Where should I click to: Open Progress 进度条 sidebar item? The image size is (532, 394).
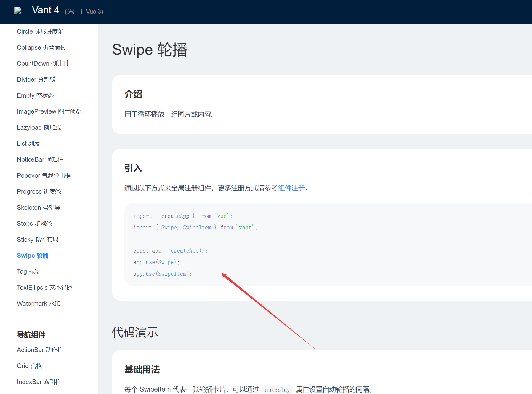39,192
